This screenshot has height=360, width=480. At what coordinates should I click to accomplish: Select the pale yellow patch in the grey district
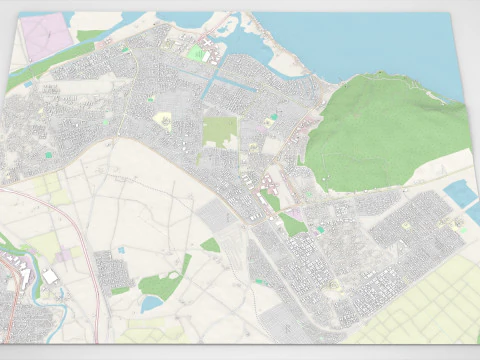tap(163, 121)
